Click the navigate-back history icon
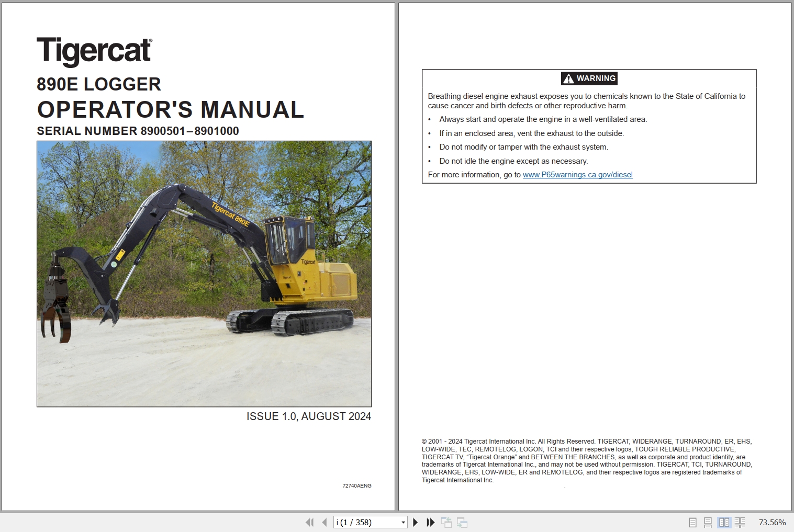The width and height of the screenshot is (794, 532). pos(448,522)
